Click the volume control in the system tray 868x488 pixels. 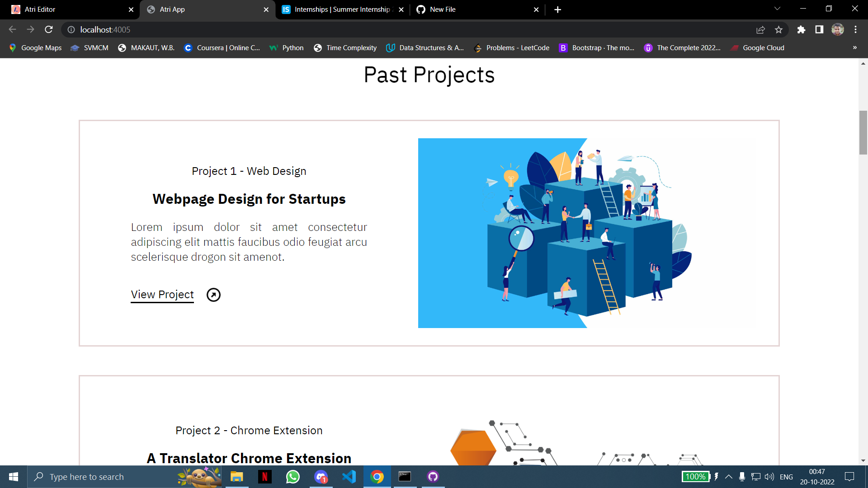(x=769, y=477)
